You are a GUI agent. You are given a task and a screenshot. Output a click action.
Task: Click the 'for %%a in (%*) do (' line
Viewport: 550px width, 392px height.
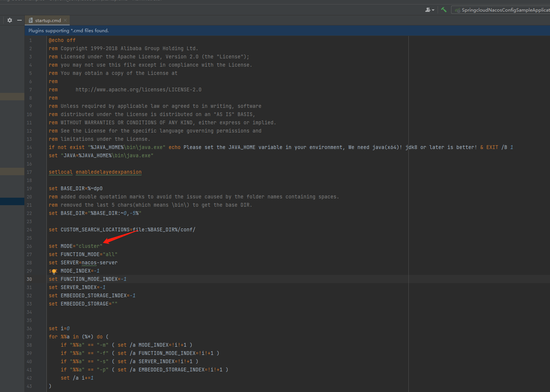[78, 337]
